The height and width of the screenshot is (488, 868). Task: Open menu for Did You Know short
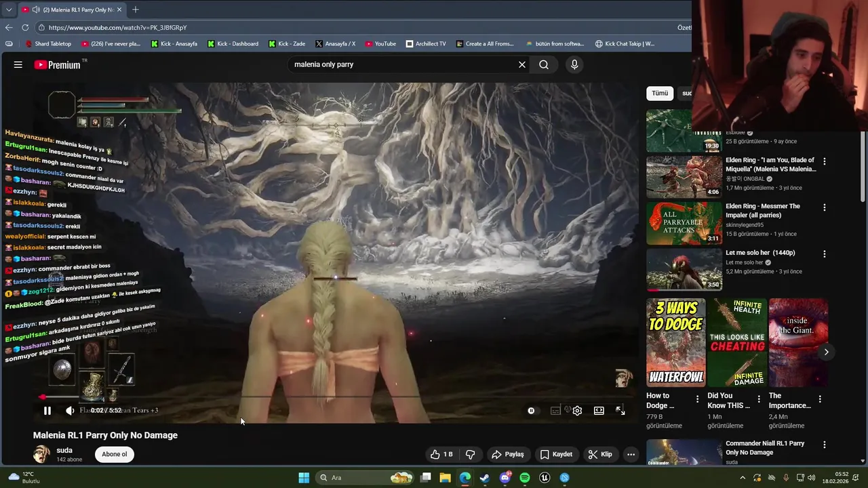[x=759, y=399]
